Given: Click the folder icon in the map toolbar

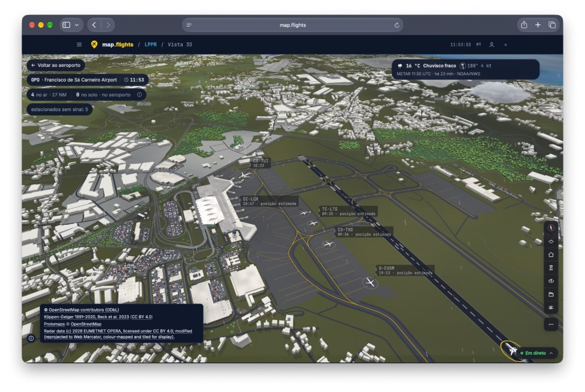Looking at the screenshot, I should pos(551,294).
